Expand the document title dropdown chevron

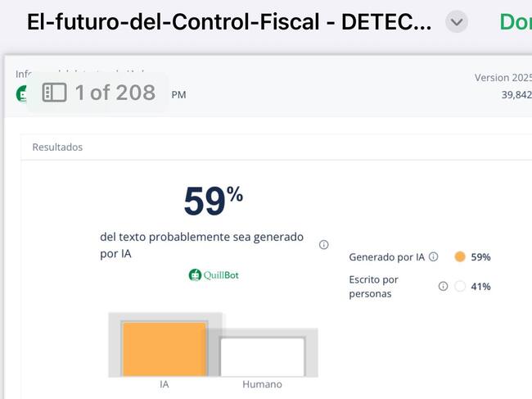tap(457, 22)
